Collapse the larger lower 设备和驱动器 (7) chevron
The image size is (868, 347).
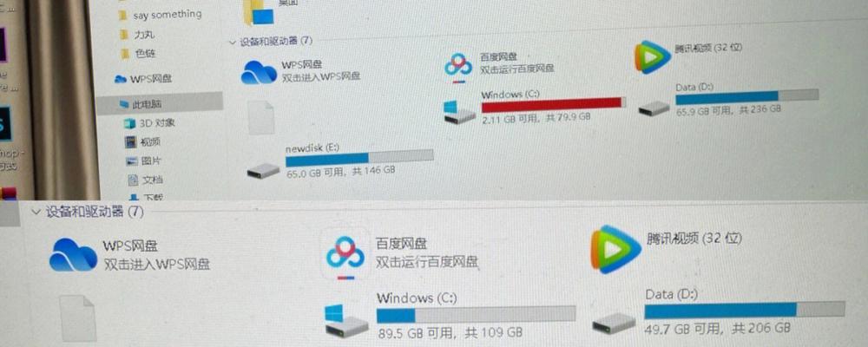[36, 212]
